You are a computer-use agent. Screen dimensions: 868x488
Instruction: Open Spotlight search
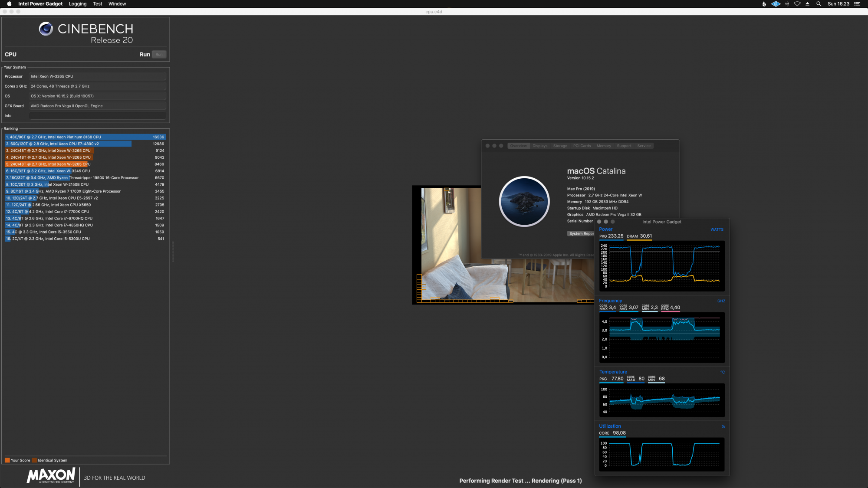[x=819, y=3]
